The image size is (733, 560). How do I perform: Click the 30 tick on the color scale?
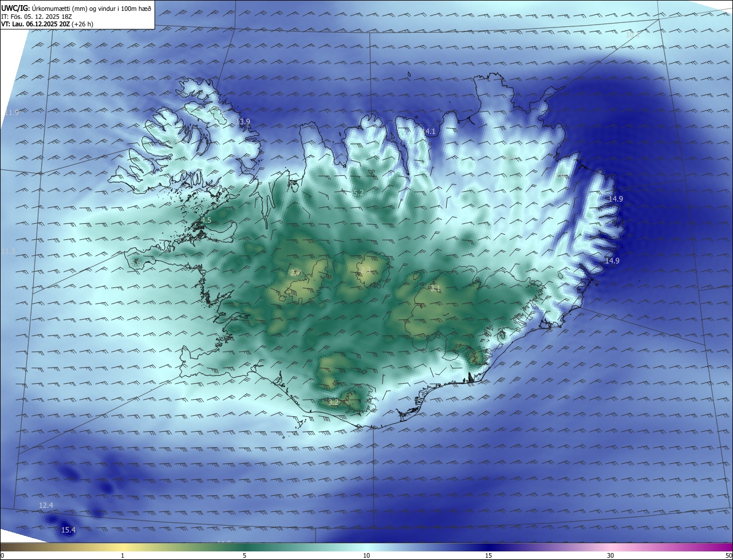pyautogui.click(x=610, y=555)
